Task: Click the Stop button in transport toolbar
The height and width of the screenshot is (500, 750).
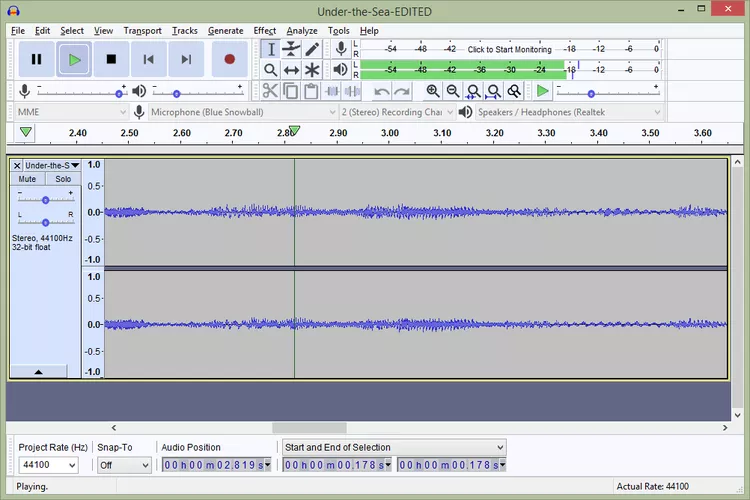Action: tap(111, 59)
